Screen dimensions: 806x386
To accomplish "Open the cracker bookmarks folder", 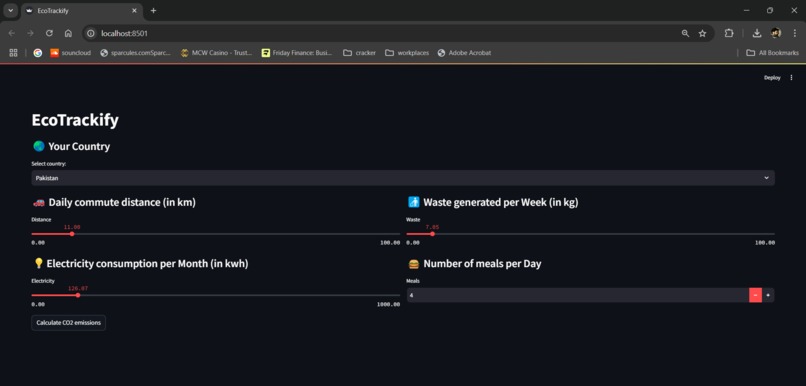I will pyautogui.click(x=359, y=52).
